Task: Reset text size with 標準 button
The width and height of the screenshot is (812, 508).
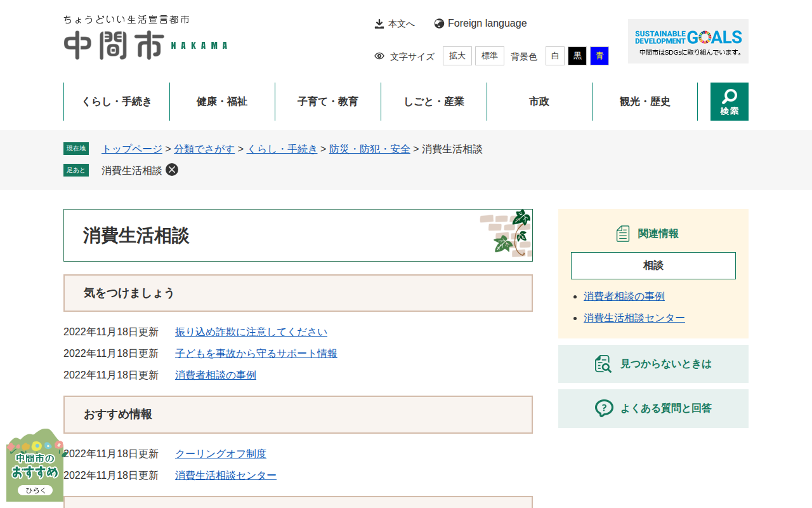Action: tap(489, 56)
